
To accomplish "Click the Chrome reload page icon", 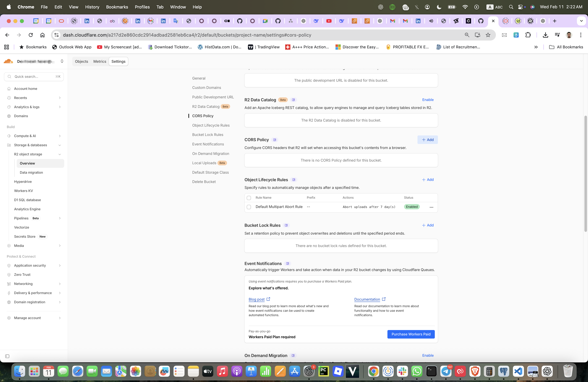I will 31,35.
